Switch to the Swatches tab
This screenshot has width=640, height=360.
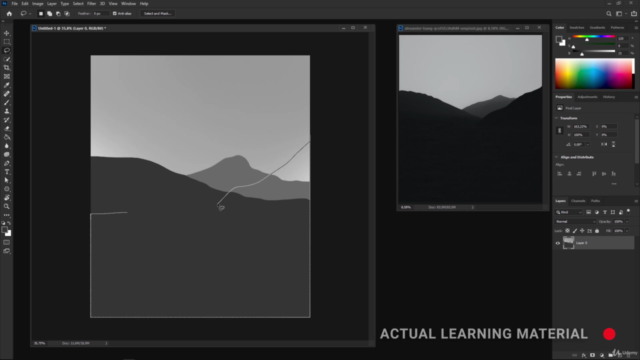[x=577, y=28]
